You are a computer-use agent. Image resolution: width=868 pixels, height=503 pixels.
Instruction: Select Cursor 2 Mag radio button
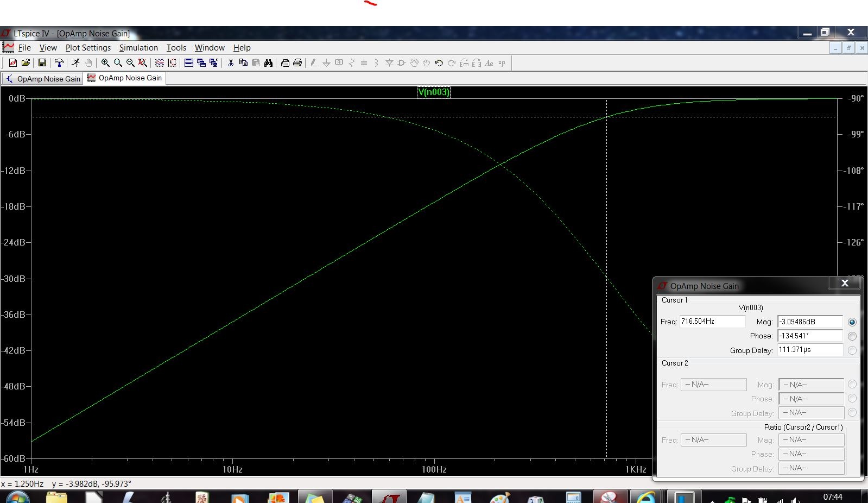click(852, 385)
